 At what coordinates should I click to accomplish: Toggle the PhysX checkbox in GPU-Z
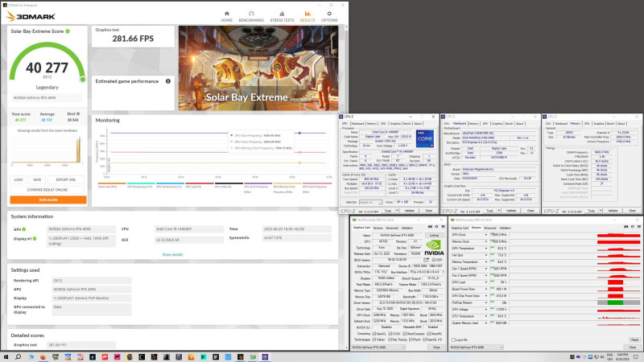pyautogui.click(x=411, y=339)
